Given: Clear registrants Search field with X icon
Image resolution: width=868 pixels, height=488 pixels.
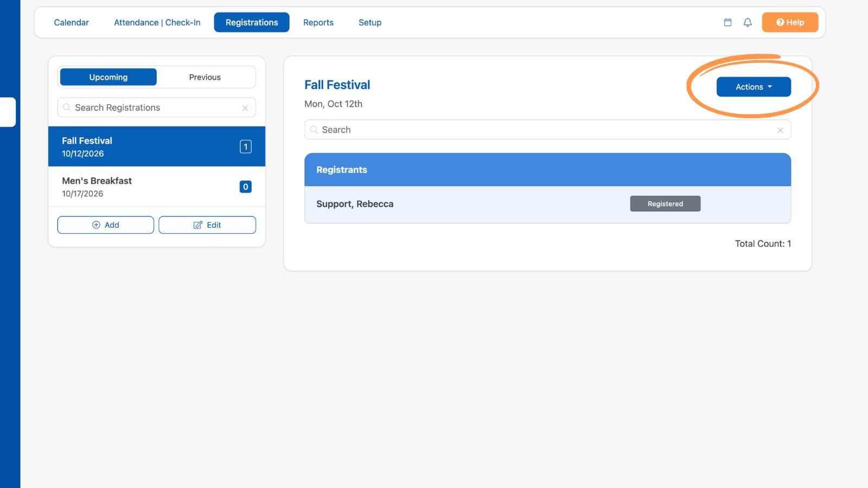Looking at the screenshot, I should pyautogui.click(x=780, y=130).
